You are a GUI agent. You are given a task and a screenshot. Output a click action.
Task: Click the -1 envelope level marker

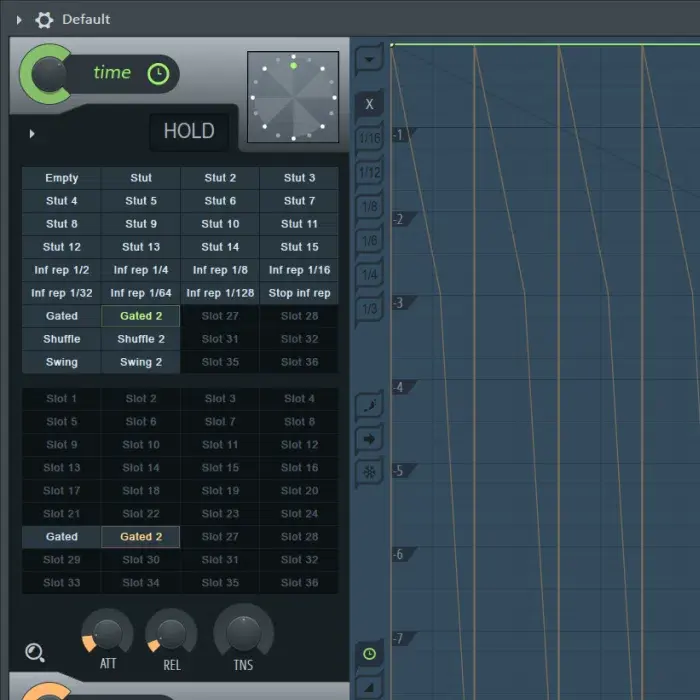click(x=402, y=134)
